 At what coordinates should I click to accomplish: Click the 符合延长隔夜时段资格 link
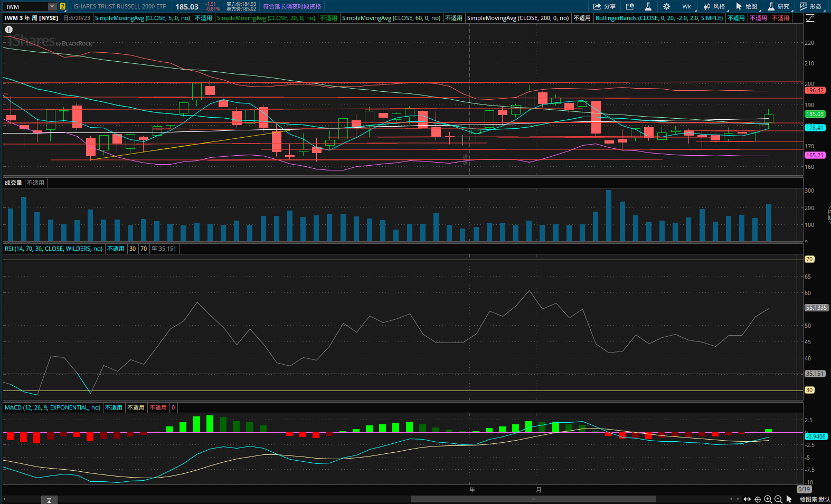[292, 6]
